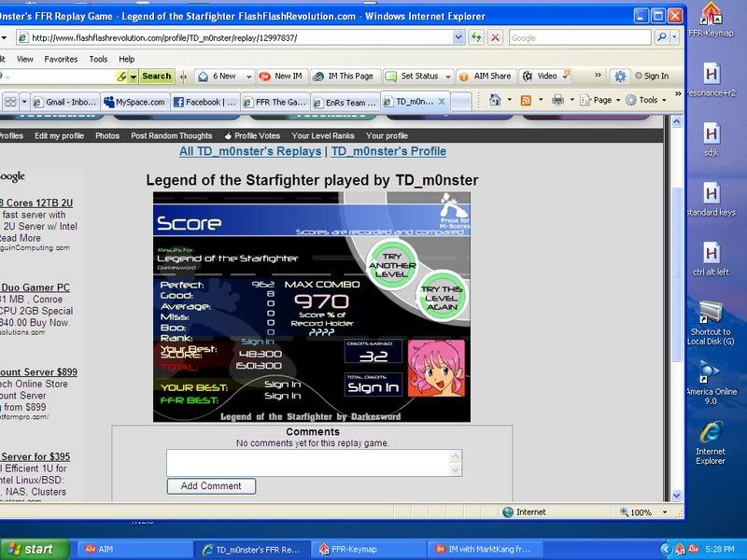The height and width of the screenshot is (560, 747).
Task: Open the dropdown next to the highlighter icon
Action: pos(134,77)
